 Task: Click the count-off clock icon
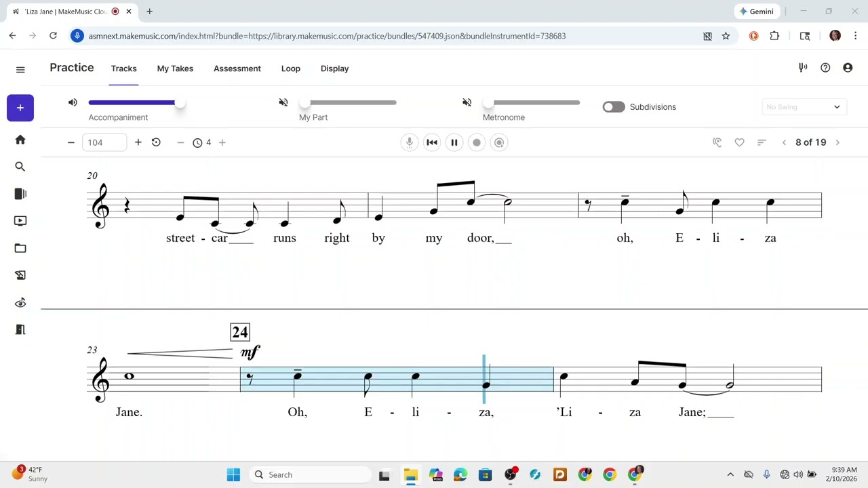point(197,142)
